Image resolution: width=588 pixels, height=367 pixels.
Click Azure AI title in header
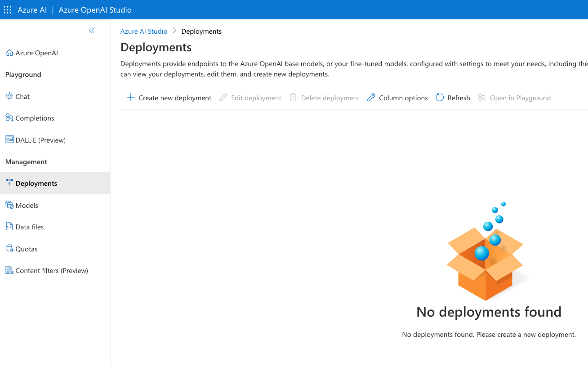[32, 9]
